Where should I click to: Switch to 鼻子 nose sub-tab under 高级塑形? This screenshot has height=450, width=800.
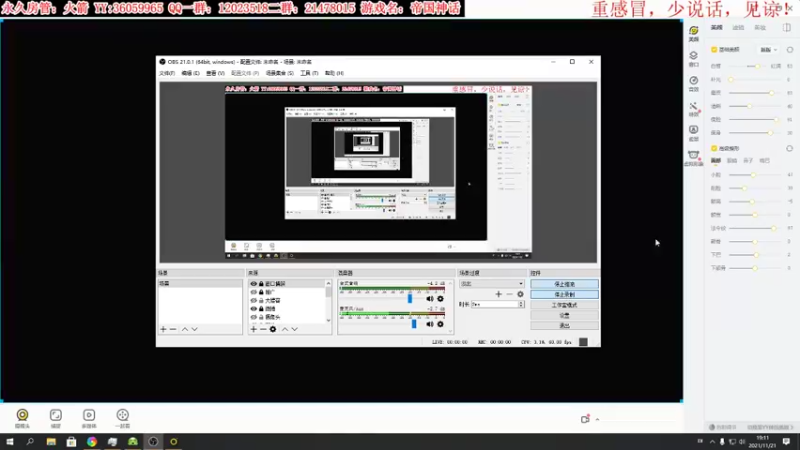point(748,161)
